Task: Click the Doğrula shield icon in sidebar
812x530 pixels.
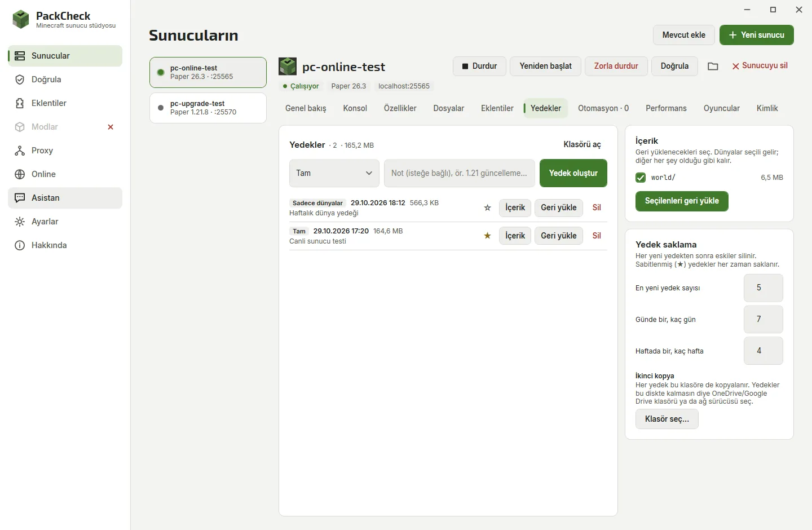Action: (x=20, y=79)
